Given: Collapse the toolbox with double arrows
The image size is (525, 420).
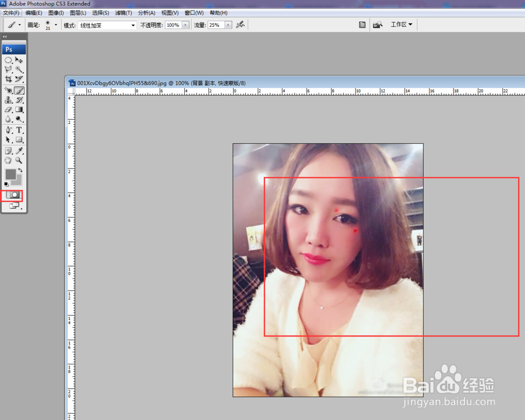Looking at the screenshot, I should [x=5, y=36].
